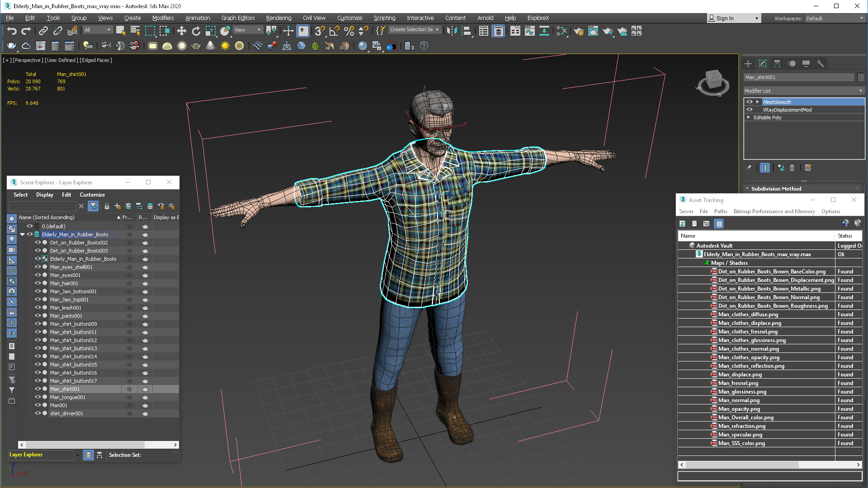Click the filter funnel icon in Scene Explorer
Viewport: 868px width, 488px height.
[93, 206]
